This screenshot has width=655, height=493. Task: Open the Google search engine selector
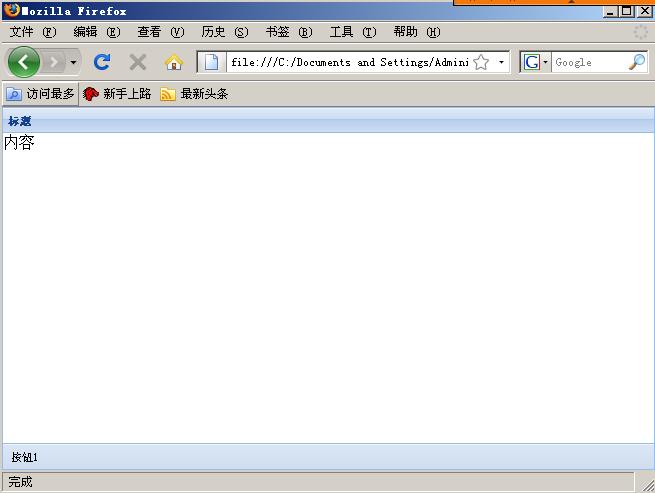[x=536, y=62]
